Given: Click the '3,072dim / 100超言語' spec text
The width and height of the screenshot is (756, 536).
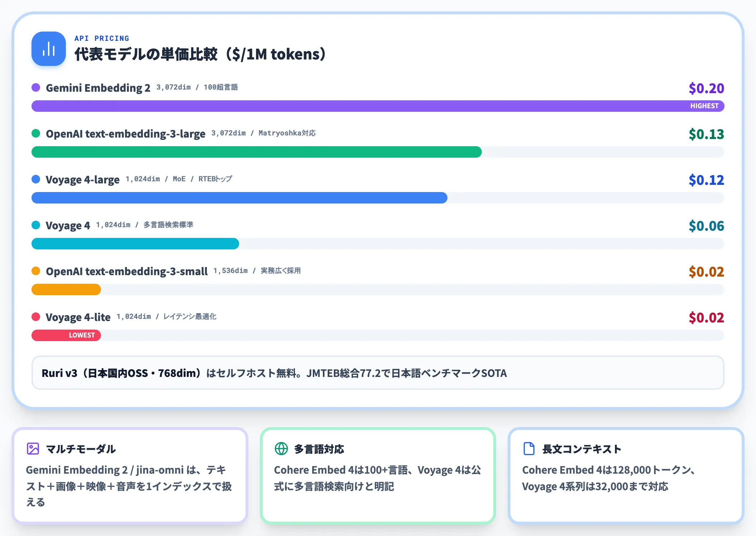Looking at the screenshot, I should pyautogui.click(x=197, y=87).
